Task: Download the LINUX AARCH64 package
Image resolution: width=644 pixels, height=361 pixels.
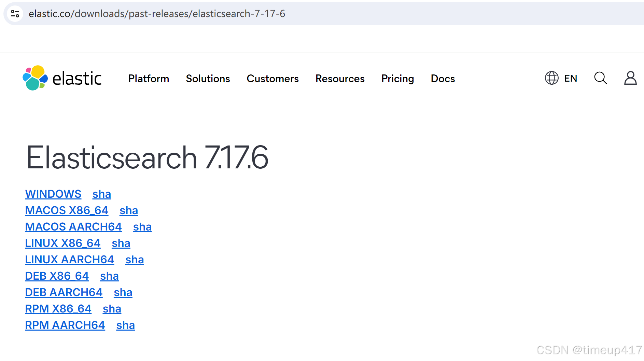Action: click(x=69, y=260)
